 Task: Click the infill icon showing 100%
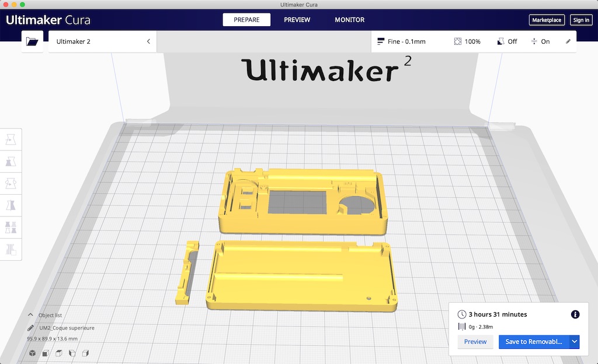tap(458, 41)
